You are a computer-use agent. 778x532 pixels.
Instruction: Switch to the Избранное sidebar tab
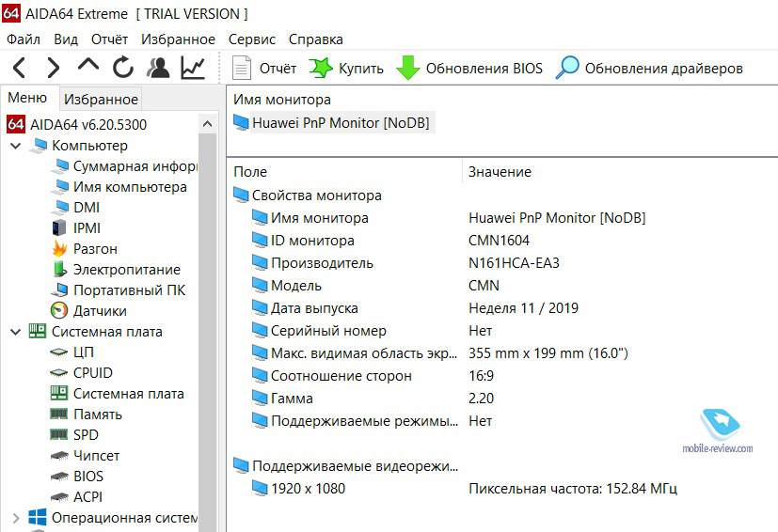(101, 99)
